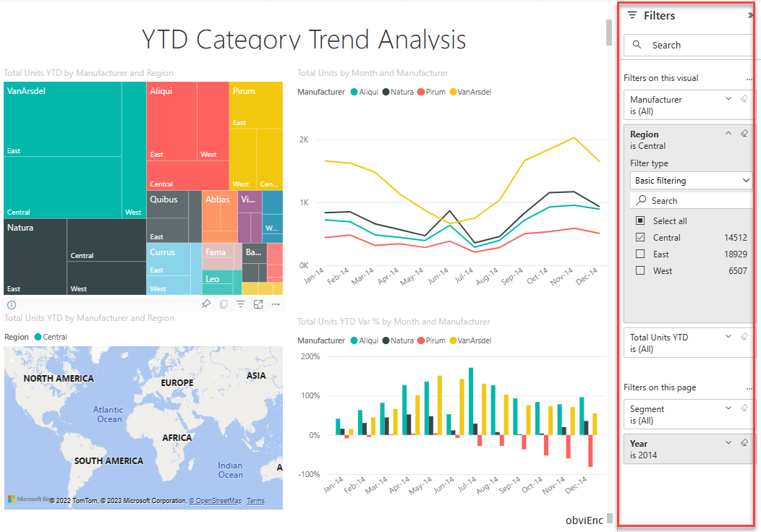Uncheck the Central region checkbox
761x532 pixels.
pos(641,237)
